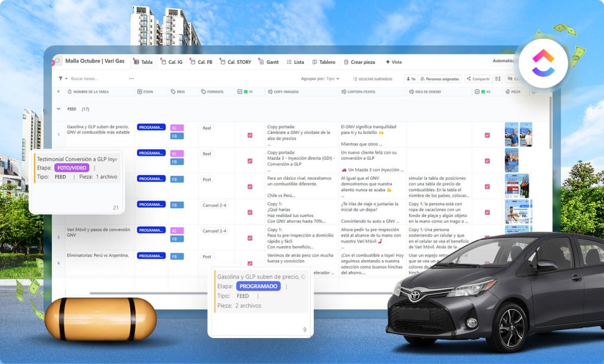The image size is (604, 364).
Task: Click the ETAPA column dropdown icon
Action: (x=140, y=91)
